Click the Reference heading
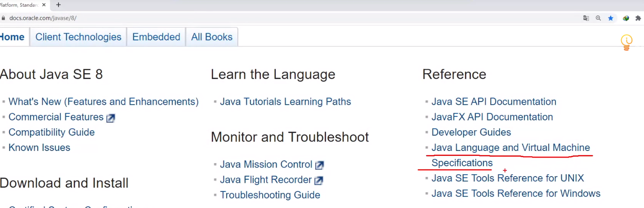 click(x=454, y=74)
